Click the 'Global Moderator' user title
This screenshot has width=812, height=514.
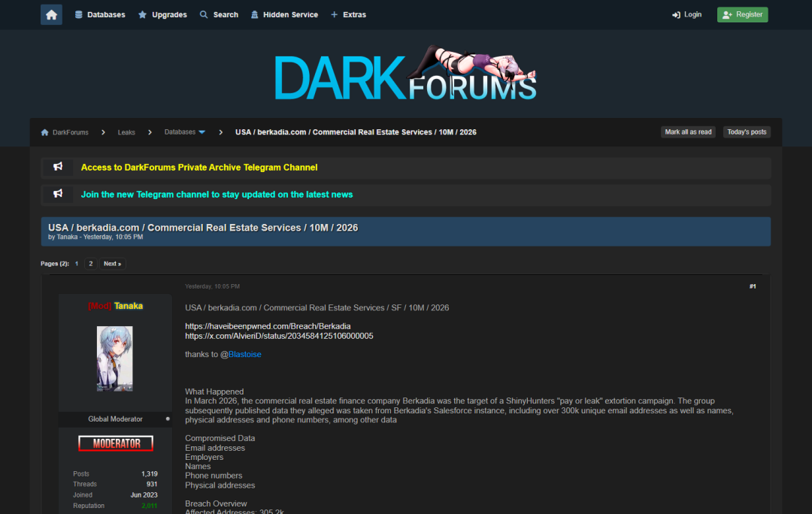[x=115, y=419]
